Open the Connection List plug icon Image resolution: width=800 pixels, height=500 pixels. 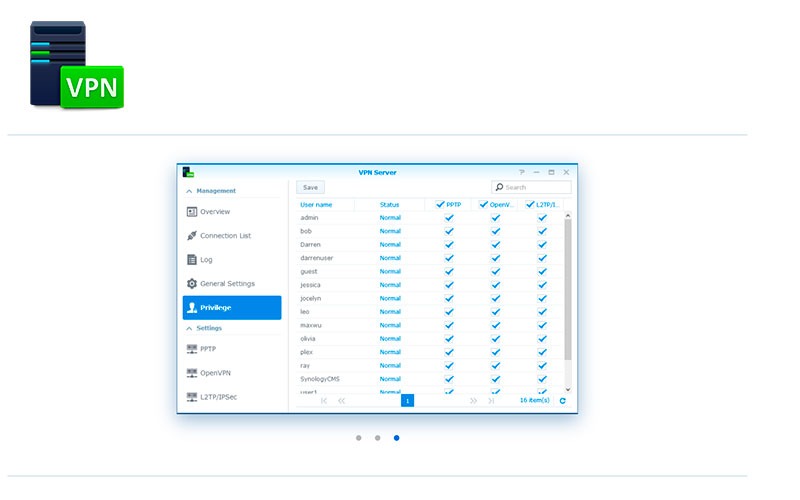[192, 236]
